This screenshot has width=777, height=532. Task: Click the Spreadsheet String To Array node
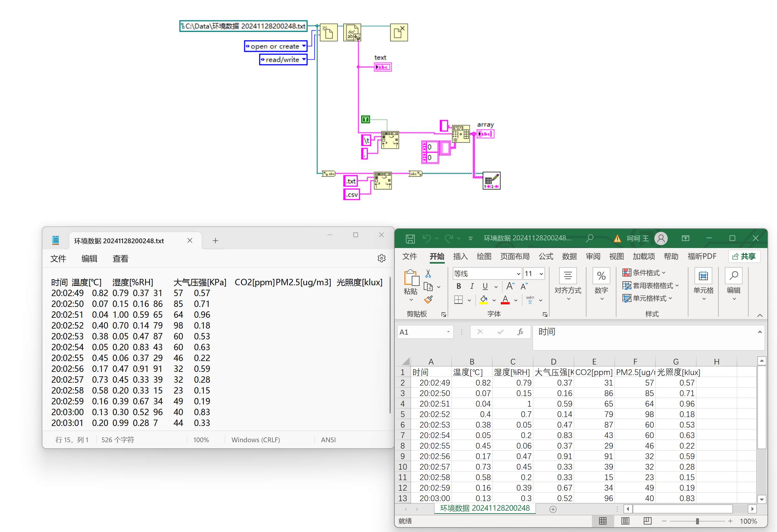[x=461, y=134]
